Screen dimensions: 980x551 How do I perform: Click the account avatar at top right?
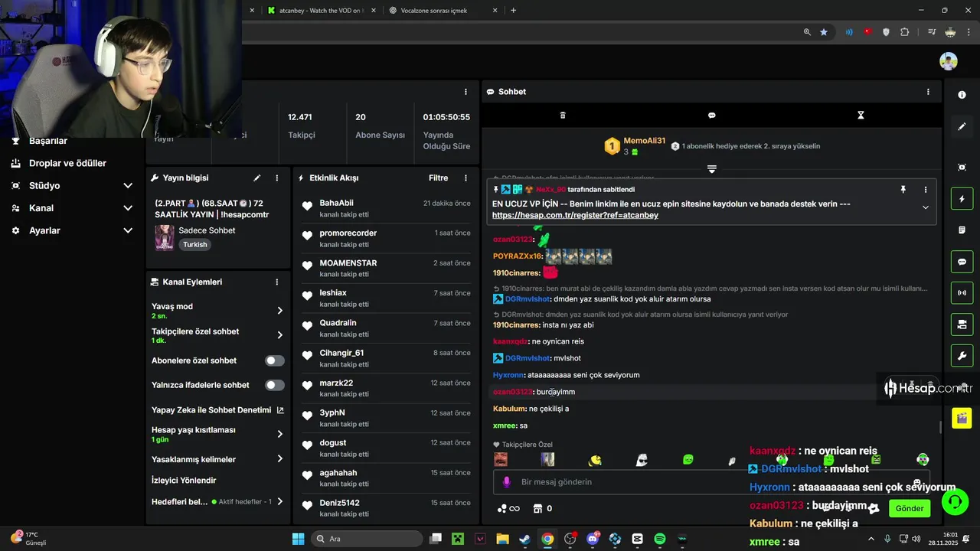click(x=949, y=61)
